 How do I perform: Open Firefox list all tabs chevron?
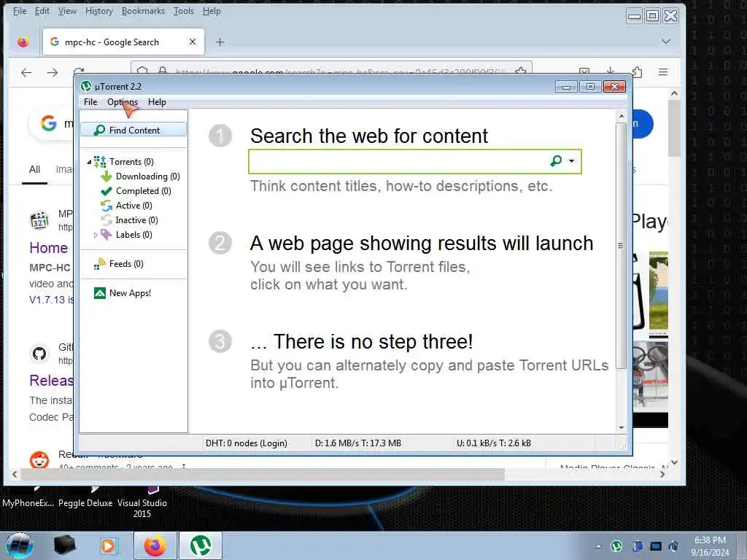coord(665,42)
